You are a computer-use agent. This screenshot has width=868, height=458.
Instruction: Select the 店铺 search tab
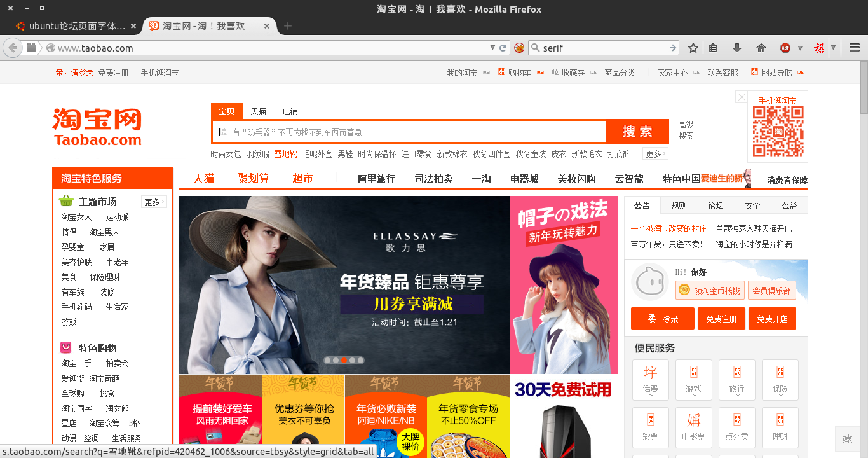point(290,111)
